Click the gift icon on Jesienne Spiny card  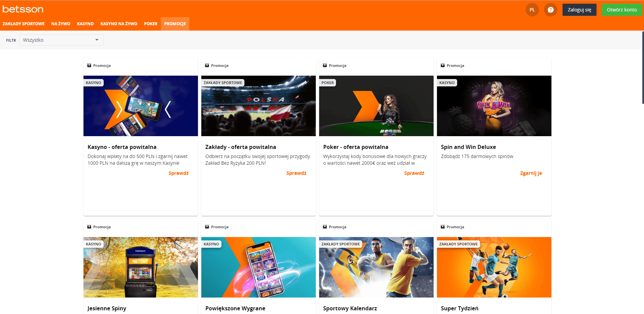(x=89, y=227)
